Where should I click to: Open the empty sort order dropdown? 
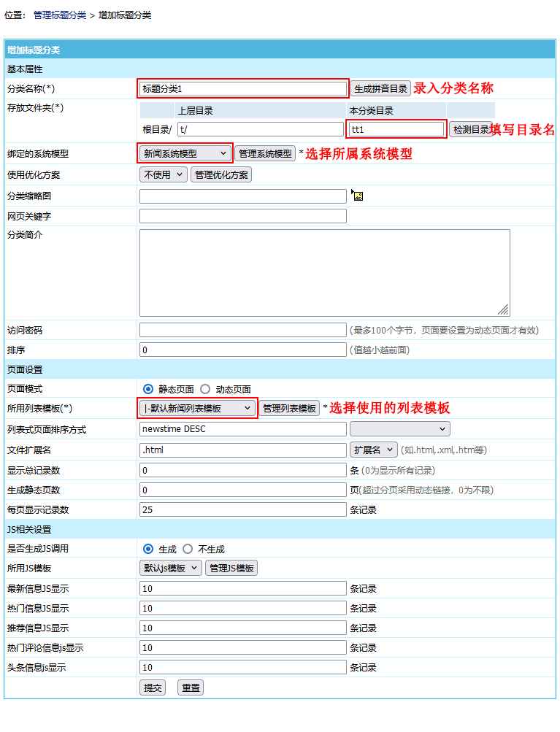(x=399, y=429)
